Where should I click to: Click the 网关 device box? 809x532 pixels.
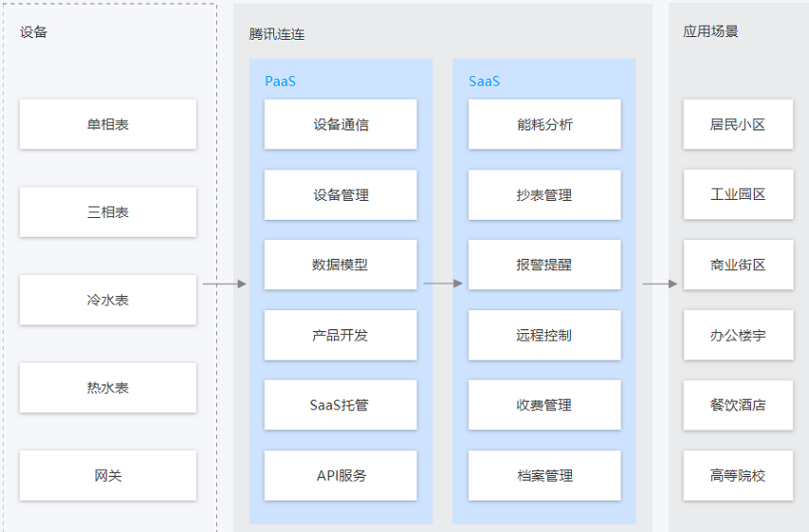click(108, 475)
